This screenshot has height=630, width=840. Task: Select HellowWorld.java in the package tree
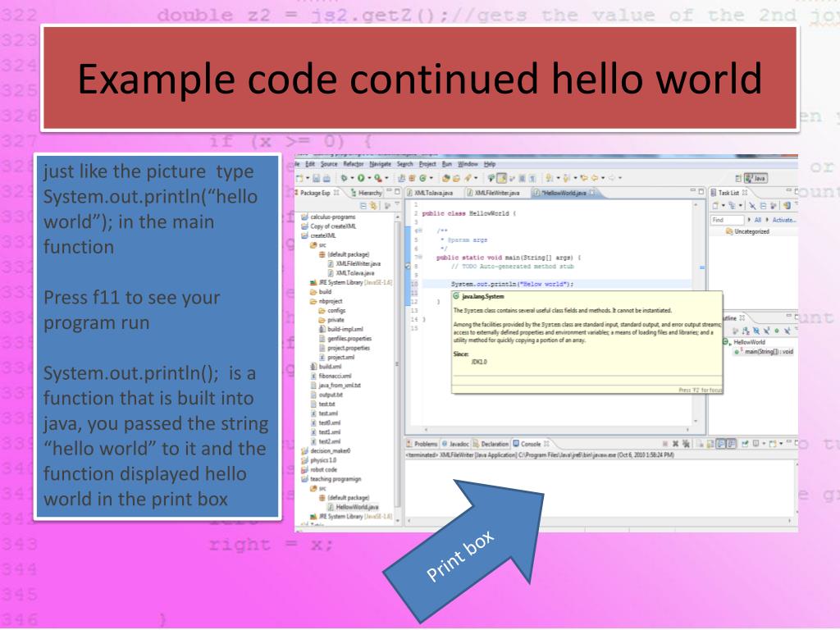(x=353, y=507)
